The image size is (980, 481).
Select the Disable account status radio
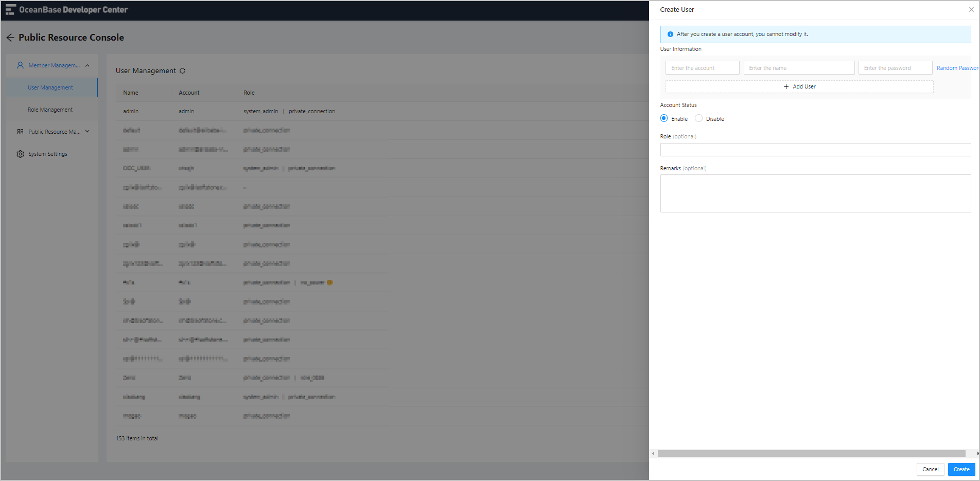click(698, 118)
